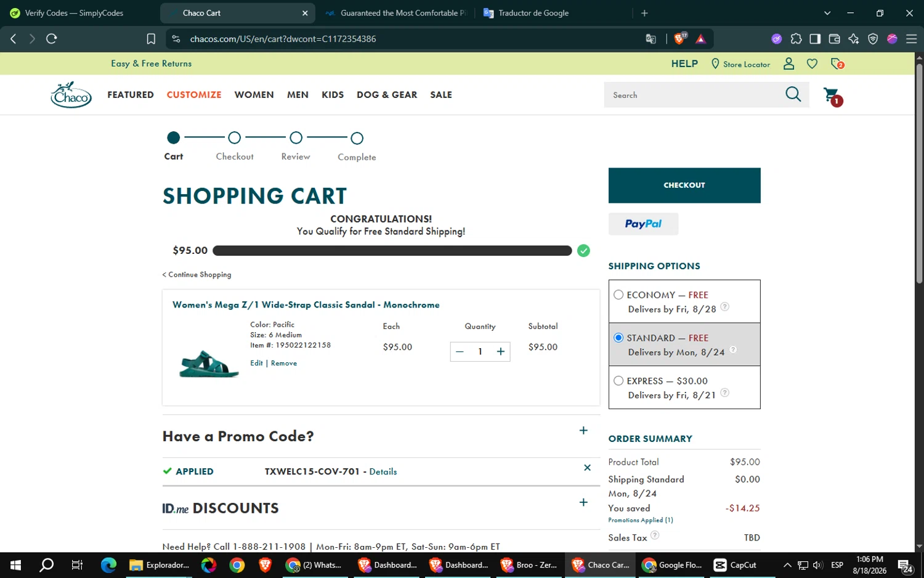Go back to the previous page

[14, 39]
